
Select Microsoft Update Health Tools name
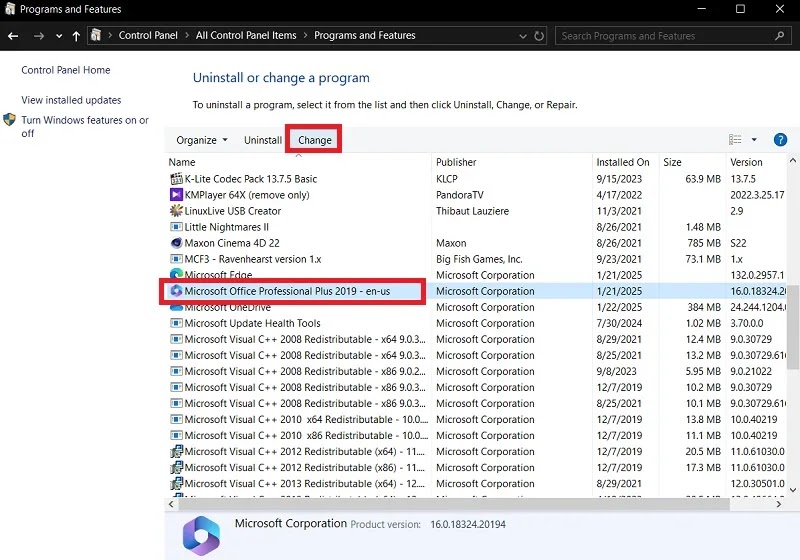coord(252,323)
